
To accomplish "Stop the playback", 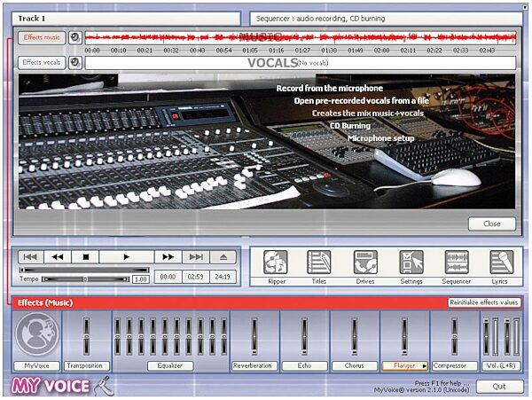I will pos(85,257).
